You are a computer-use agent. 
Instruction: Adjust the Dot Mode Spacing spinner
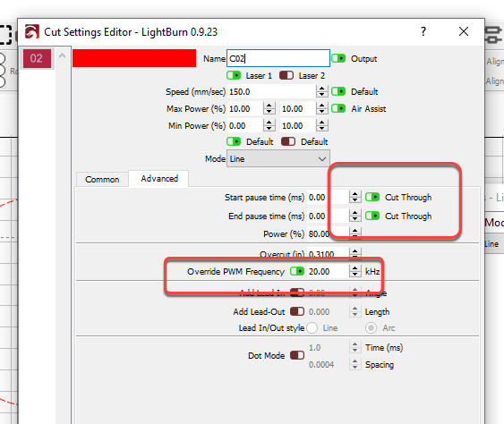pyautogui.click(x=355, y=365)
